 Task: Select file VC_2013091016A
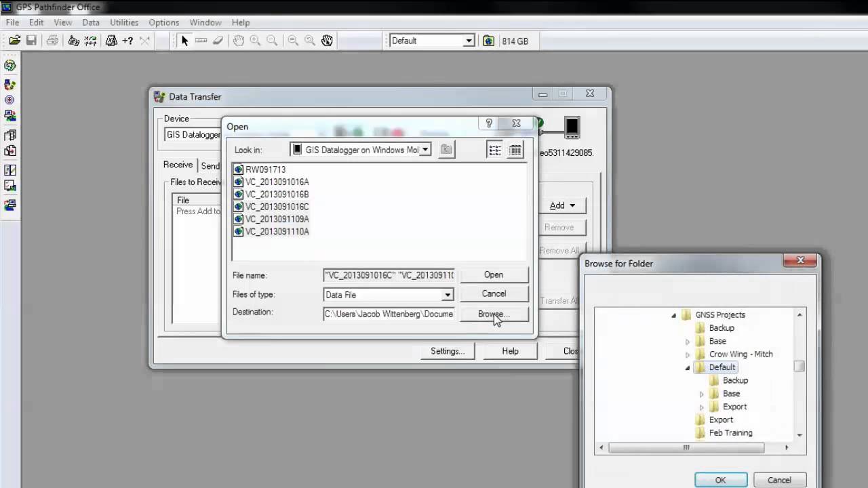click(271, 182)
